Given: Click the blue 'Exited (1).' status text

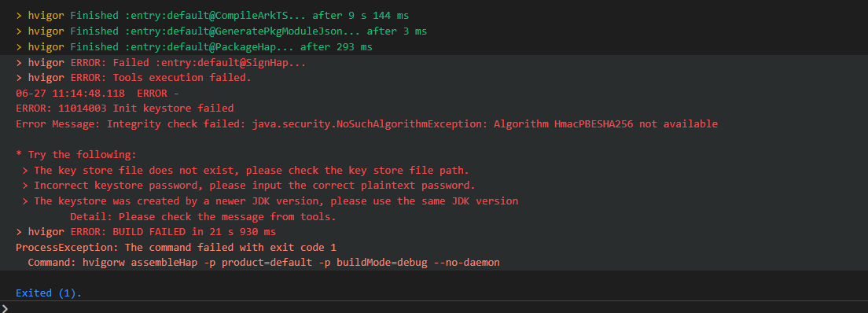Looking at the screenshot, I should (49, 293).
